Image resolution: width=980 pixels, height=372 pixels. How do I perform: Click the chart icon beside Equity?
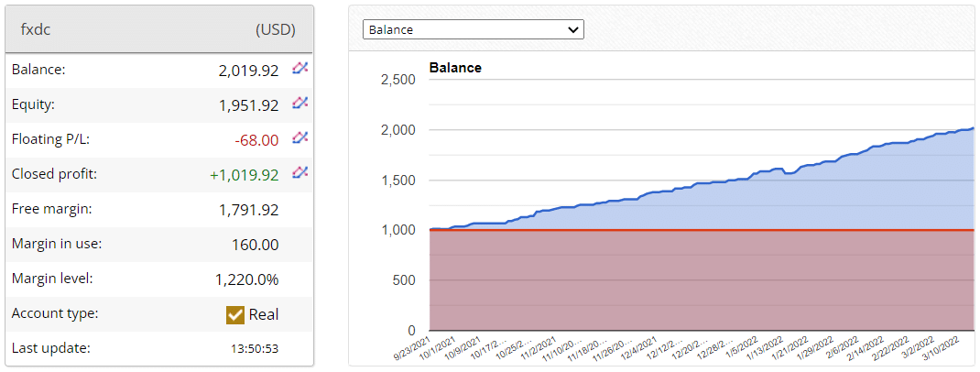coord(299,104)
